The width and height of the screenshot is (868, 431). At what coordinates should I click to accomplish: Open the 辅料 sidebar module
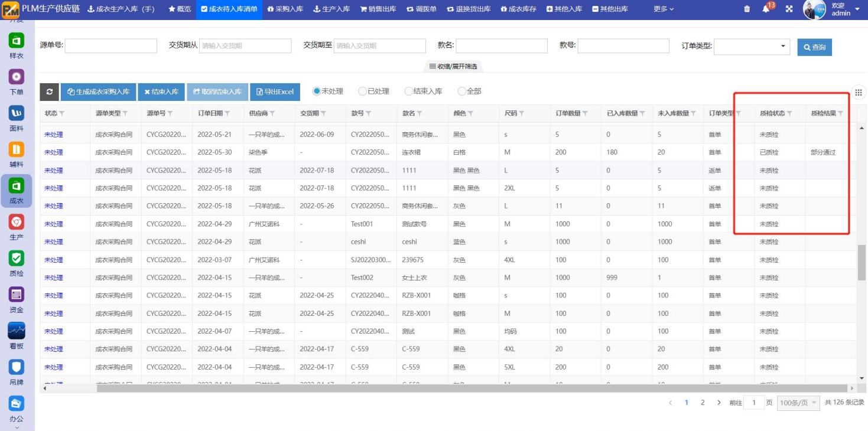pyautogui.click(x=17, y=155)
